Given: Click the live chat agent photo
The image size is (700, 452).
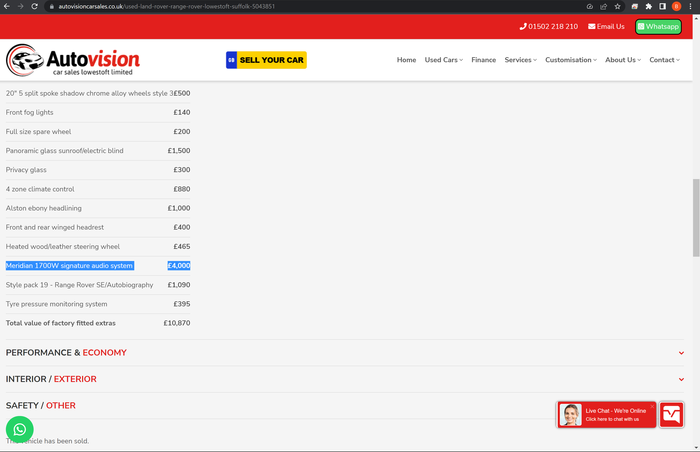Looking at the screenshot, I should (571, 415).
